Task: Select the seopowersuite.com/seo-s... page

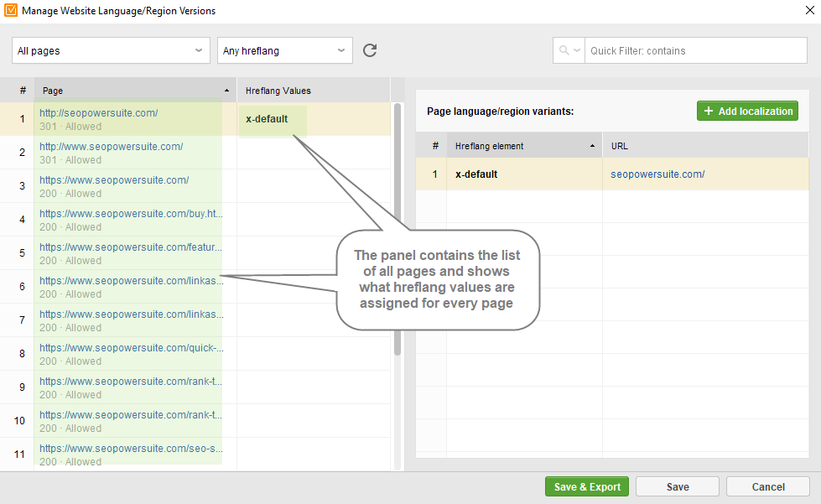Action: (131, 448)
